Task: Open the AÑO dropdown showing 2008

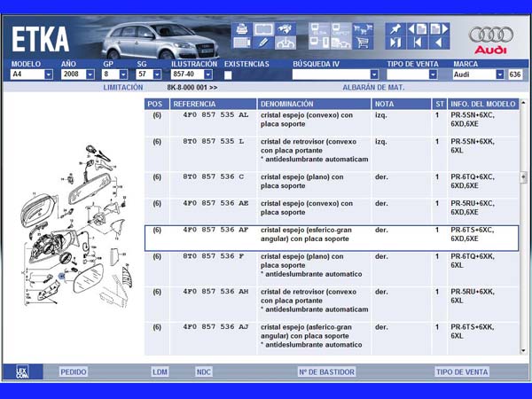Action: click(78, 74)
